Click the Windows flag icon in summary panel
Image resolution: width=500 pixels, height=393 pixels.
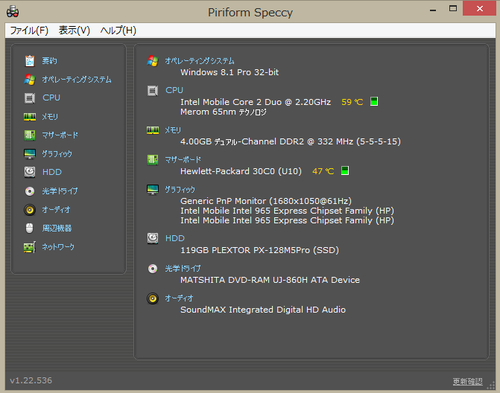153,61
